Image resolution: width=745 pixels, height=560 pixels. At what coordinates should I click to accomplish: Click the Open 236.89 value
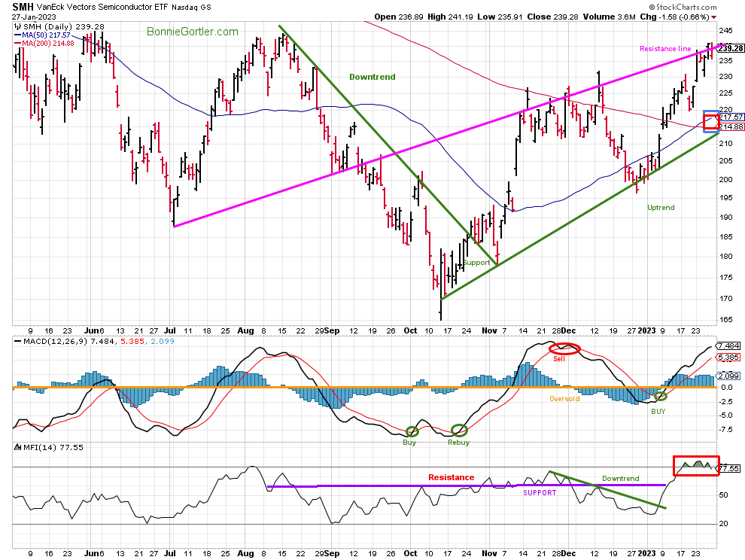pos(398,17)
